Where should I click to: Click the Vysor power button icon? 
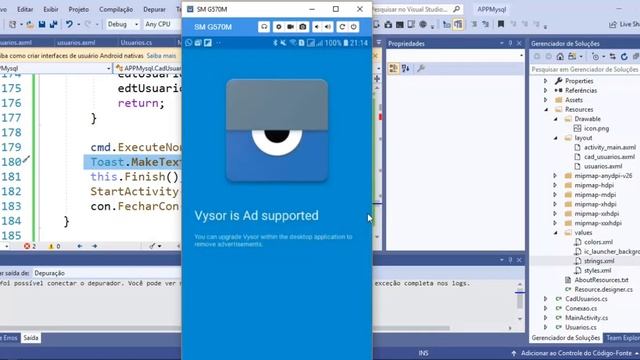click(x=353, y=27)
